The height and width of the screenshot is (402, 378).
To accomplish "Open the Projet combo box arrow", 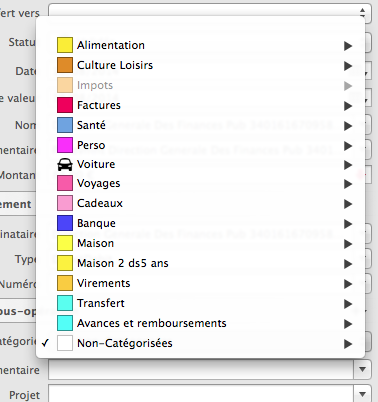I will (362, 394).
